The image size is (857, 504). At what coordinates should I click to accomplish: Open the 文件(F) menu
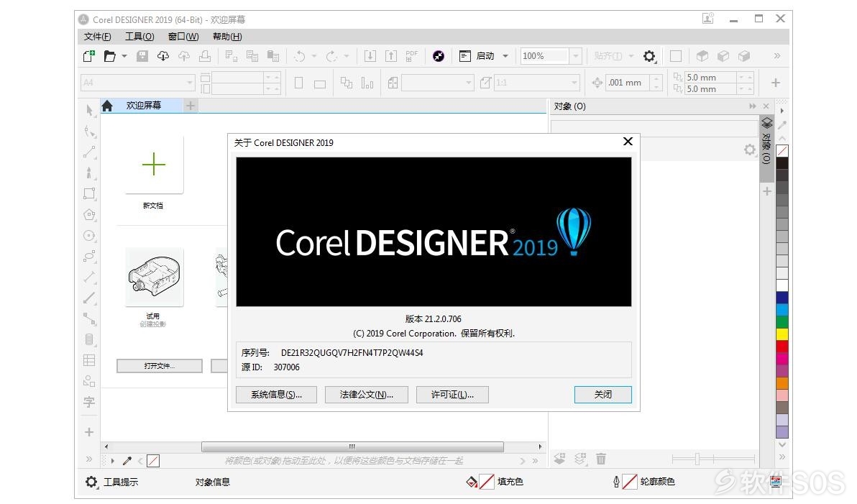pos(97,36)
